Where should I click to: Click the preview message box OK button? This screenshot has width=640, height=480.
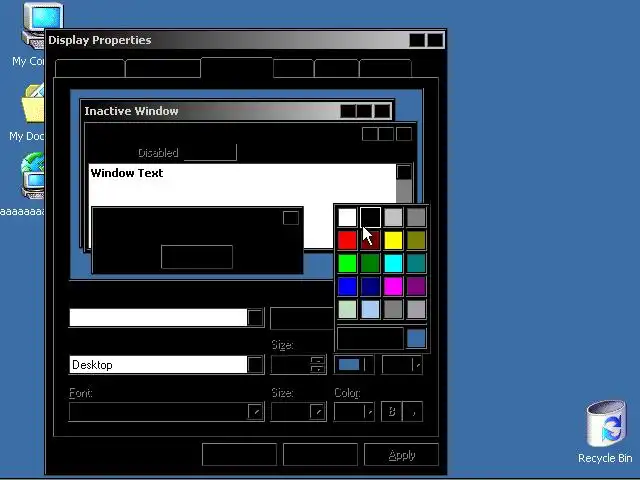[x=197, y=257]
